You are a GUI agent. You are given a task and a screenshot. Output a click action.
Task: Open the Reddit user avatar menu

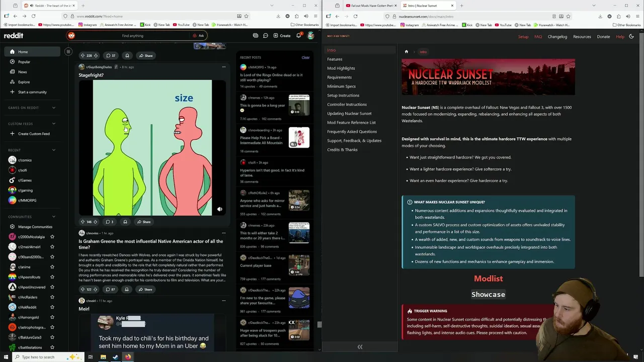[x=311, y=36]
